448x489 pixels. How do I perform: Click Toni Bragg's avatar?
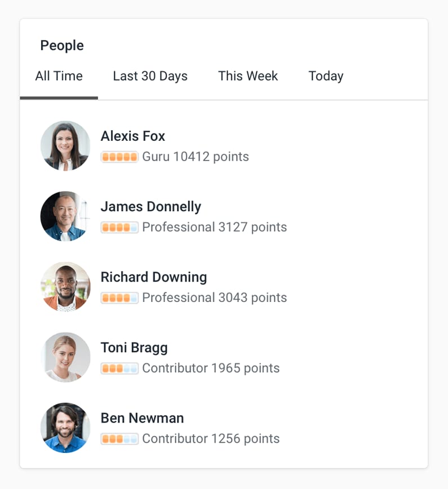click(x=65, y=357)
